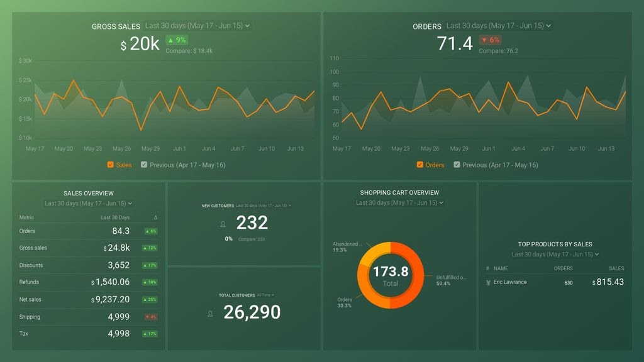Click the red 6% badge under Orders chart title
Screen dimensions: 644x362
click(x=490, y=40)
